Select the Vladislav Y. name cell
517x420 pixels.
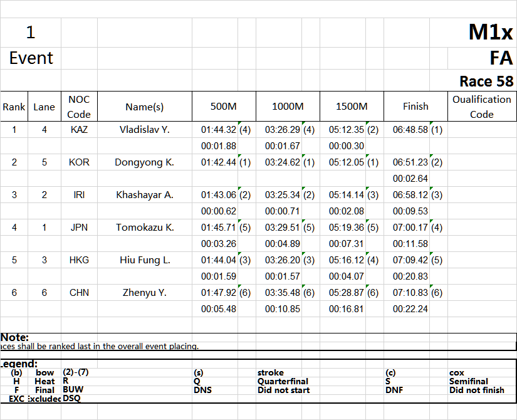pos(144,130)
